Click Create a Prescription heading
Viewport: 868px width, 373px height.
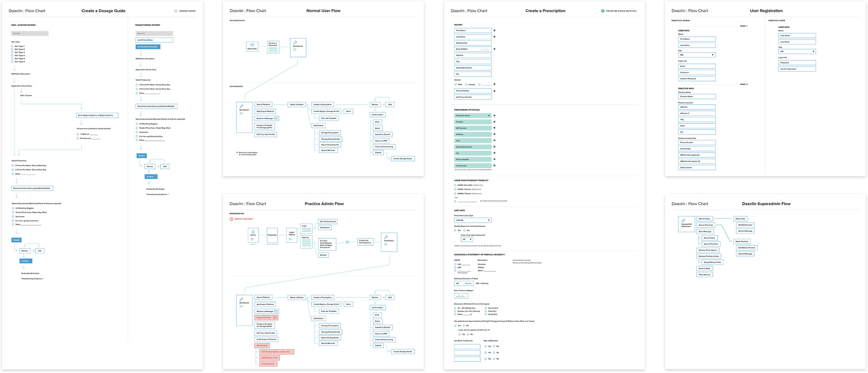[545, 11]
